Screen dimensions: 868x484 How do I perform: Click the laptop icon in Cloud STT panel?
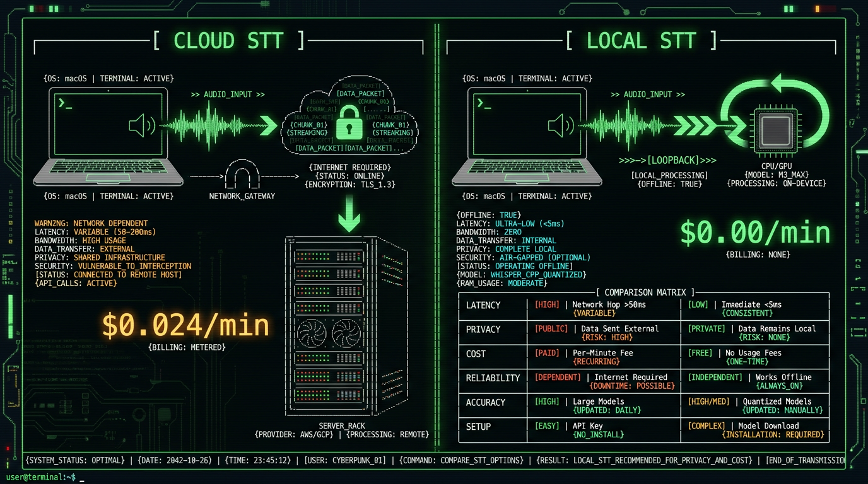(108, 136)
